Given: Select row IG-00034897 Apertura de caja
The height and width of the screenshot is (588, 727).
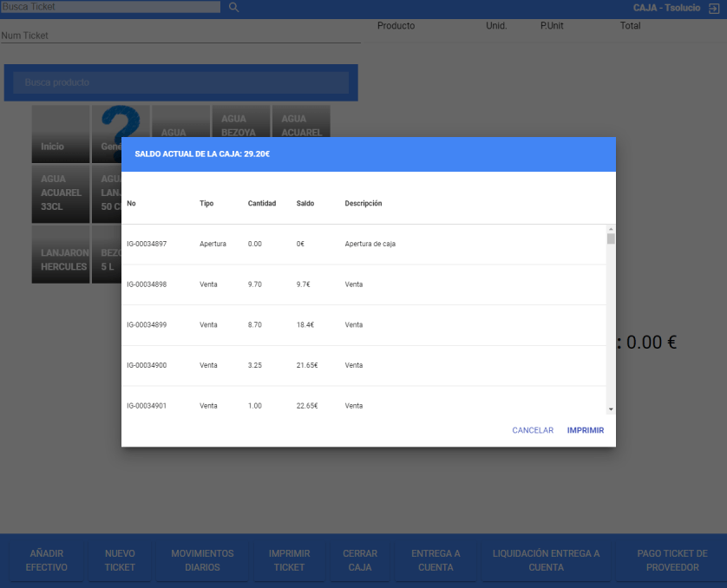Looking at the screenshot, I should (363, 244).
